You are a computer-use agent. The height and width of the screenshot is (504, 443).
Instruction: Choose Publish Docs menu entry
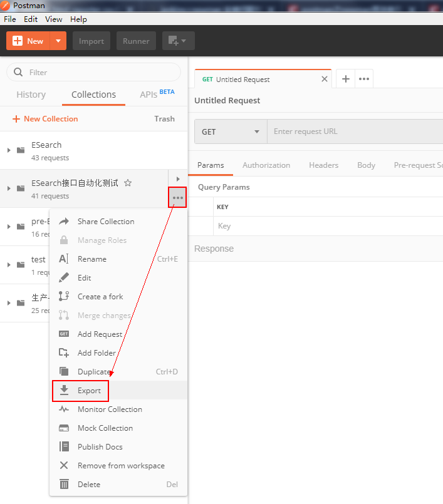(118, 447)
